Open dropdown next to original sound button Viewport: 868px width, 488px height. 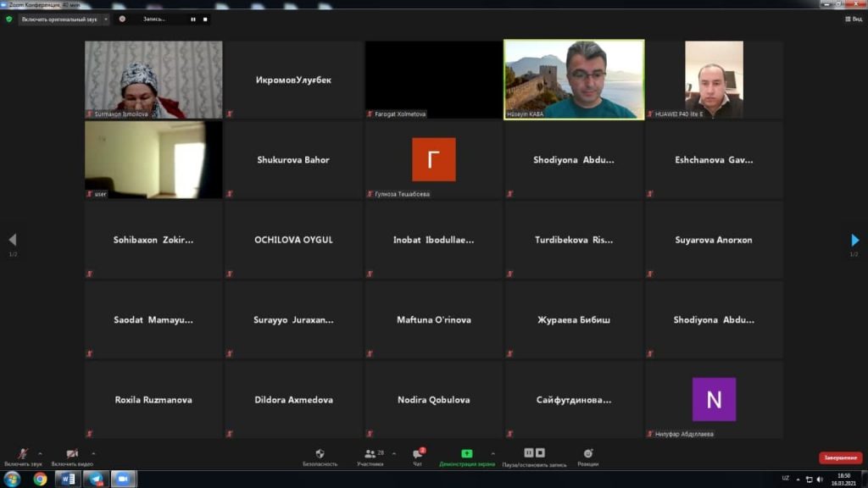coord(105,19)
